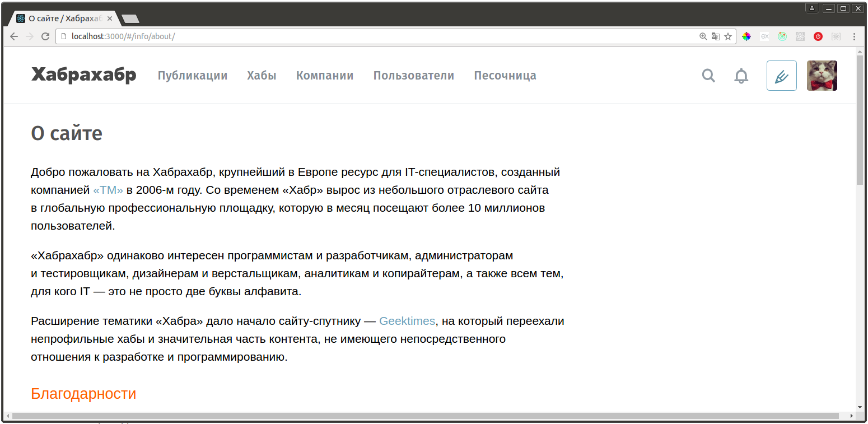Click the 'О сайте' page heading

pyautogui.click(x=67, y=133)
